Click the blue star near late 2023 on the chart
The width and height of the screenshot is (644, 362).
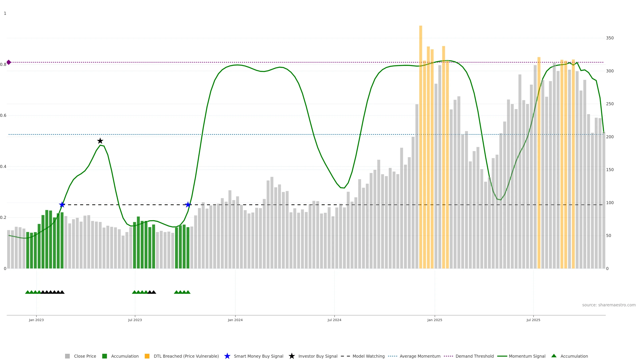pos(188,205)
